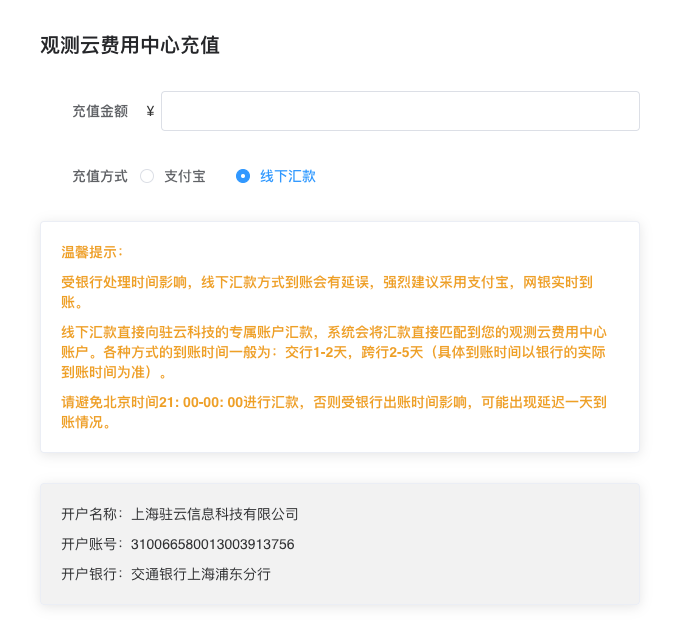Screen dimensions: 679x633
Task: Click the account name 上海驻云信息科技有限公司
Action: (215, 514)
